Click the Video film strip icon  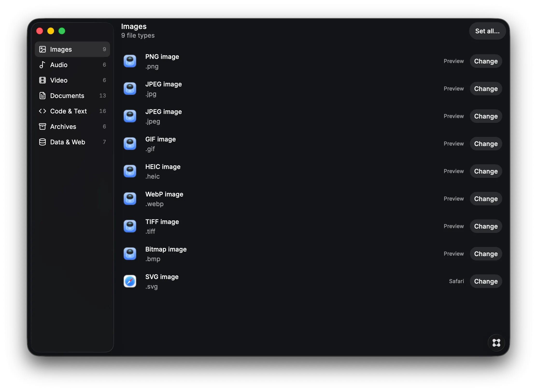click(42, 80)
